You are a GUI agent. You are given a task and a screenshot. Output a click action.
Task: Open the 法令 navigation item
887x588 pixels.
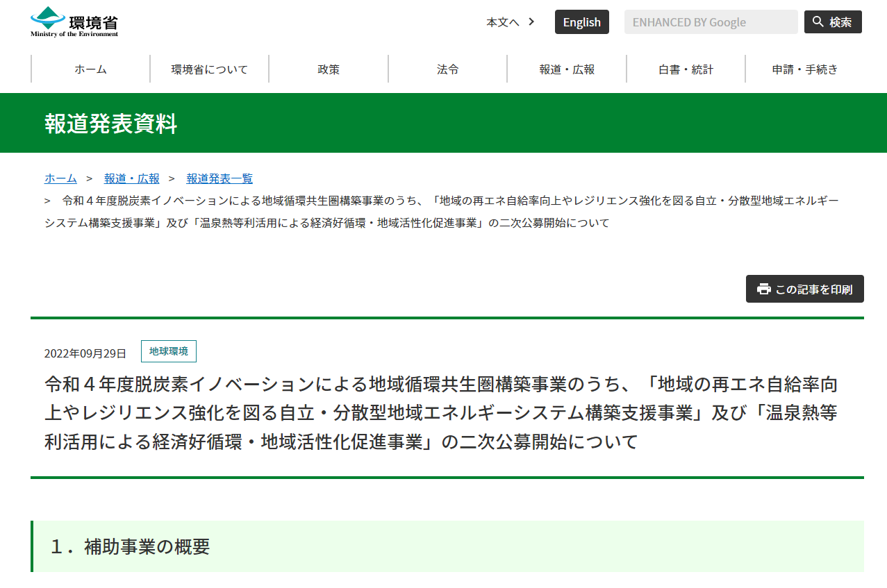pos(447,69)
